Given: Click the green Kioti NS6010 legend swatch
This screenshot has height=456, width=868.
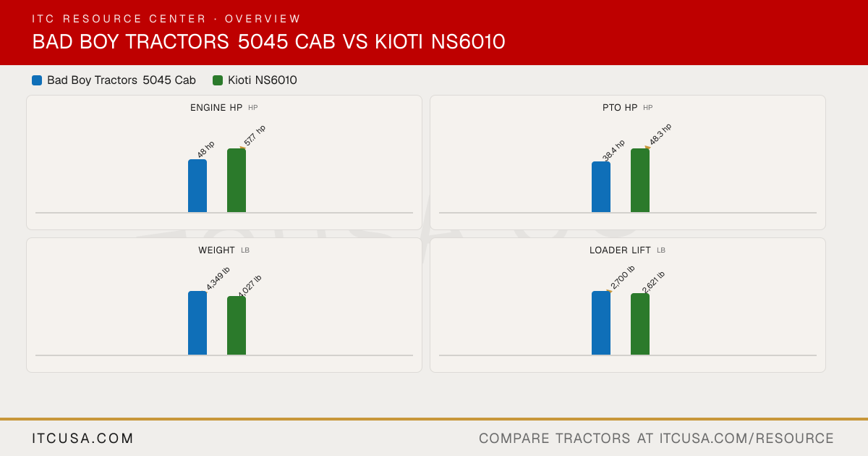Looking at the screenshot, I should (x=218, y=80).
